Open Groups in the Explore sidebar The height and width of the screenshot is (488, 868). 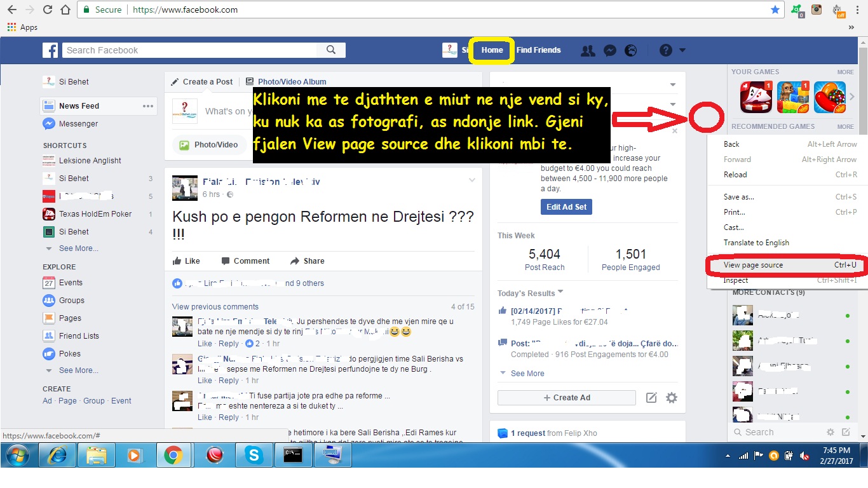click(64, 301)
